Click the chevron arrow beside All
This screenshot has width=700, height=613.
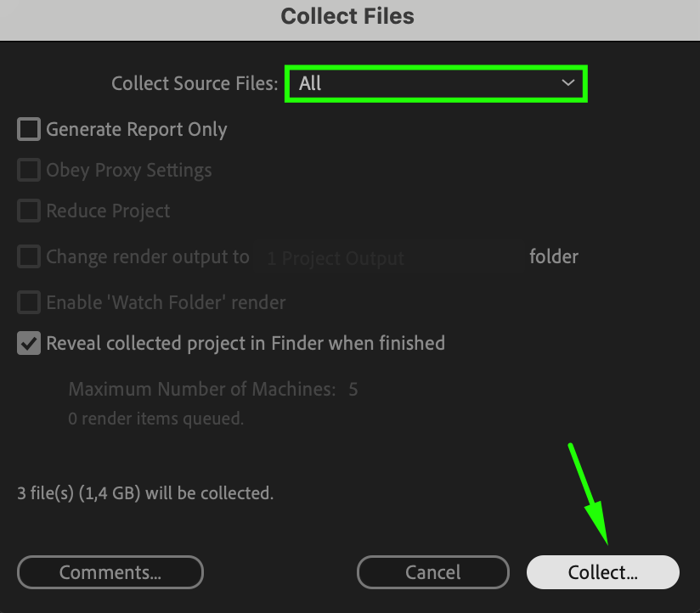click(x=567, y=83)
